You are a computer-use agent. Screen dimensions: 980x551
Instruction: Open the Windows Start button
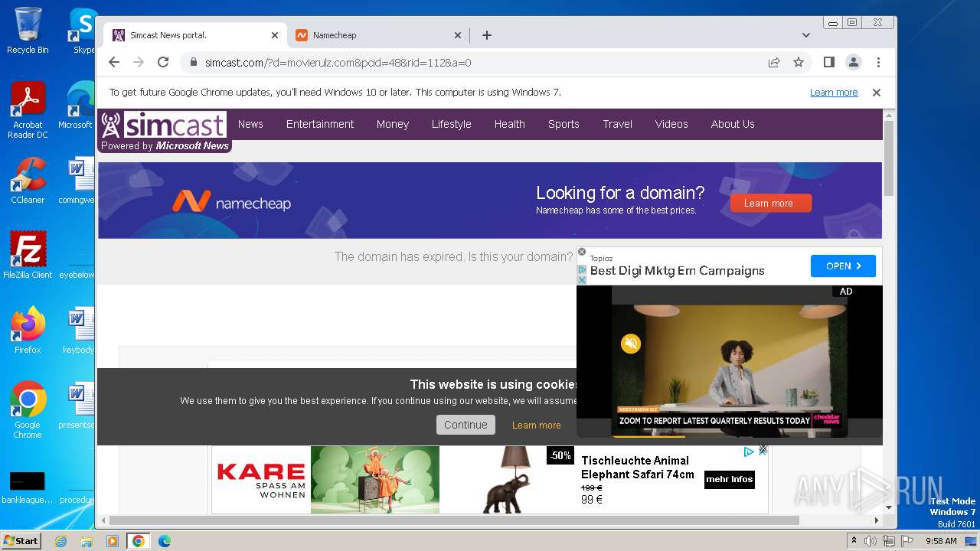coord(21,540)
